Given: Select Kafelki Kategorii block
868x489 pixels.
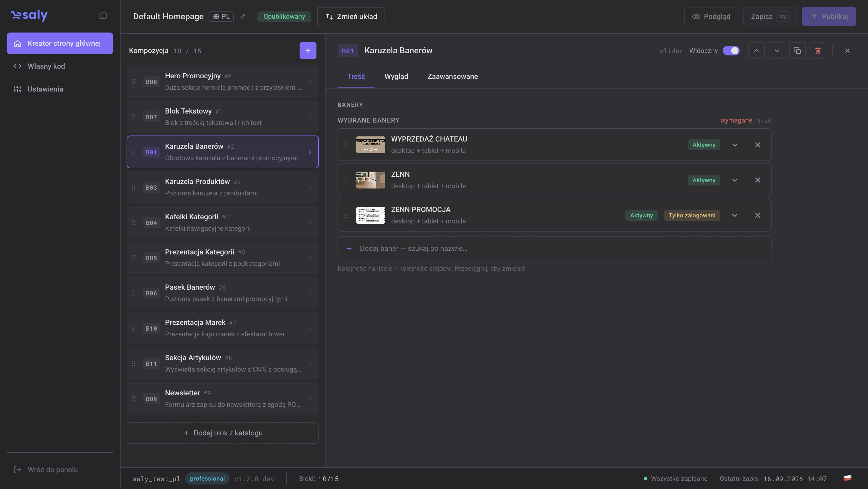Looking at the screenshot, I should pyautogui.click(x=222, y=223).
